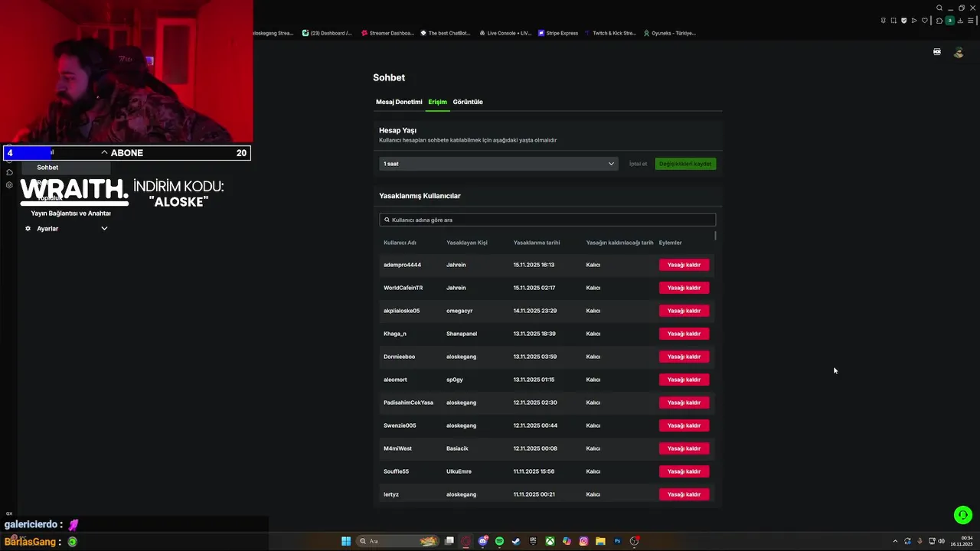
Task: Click the browser shield ad-blocker icon
Action: pos(903,21)
